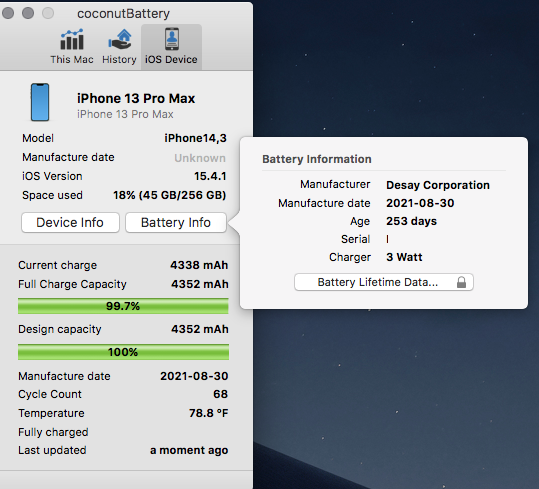539x489 pixels.
Task: Click the 100% design capacity bar
Action: [x=123, y=352]
